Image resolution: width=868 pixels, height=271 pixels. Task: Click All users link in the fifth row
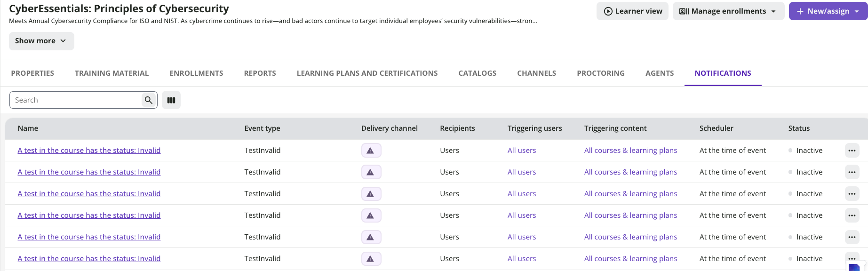[522, 237]
